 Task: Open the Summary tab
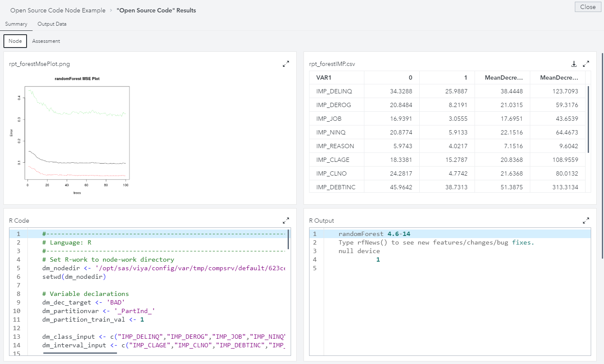coord(16,24)
